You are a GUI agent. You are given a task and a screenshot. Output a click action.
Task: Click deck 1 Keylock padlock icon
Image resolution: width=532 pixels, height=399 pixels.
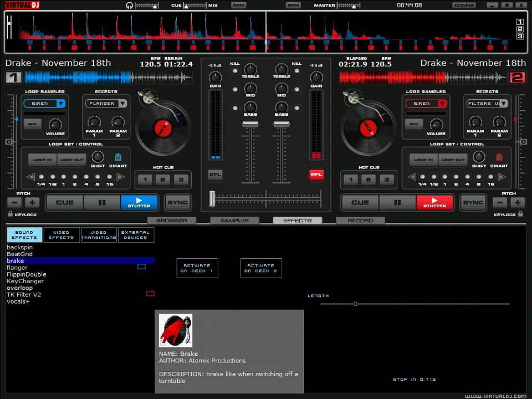[x=10, y=214]
